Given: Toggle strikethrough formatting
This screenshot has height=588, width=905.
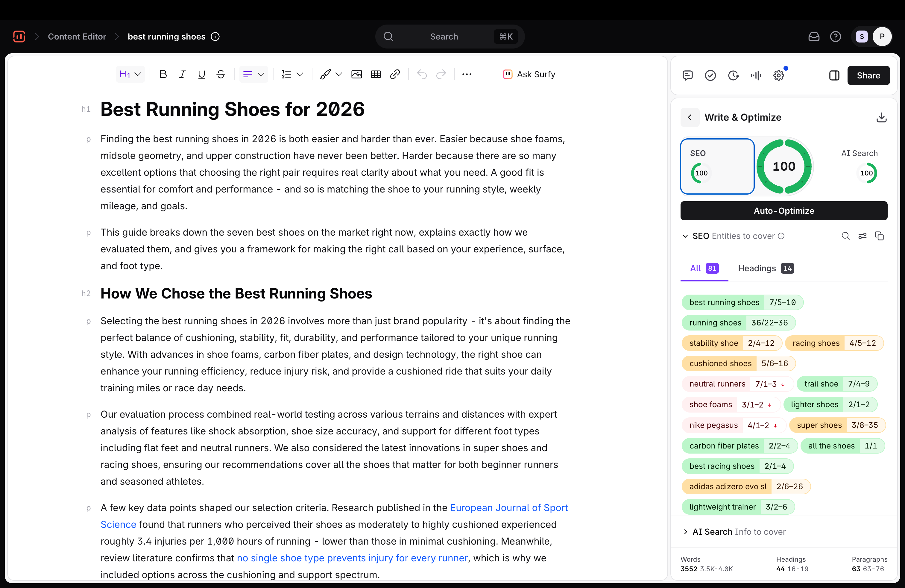Looking at the screenshot, I should (221, 75).
